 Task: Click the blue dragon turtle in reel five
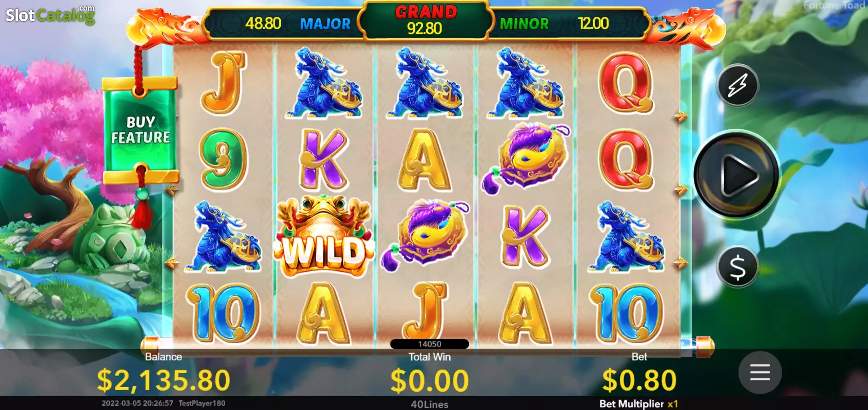627,236
